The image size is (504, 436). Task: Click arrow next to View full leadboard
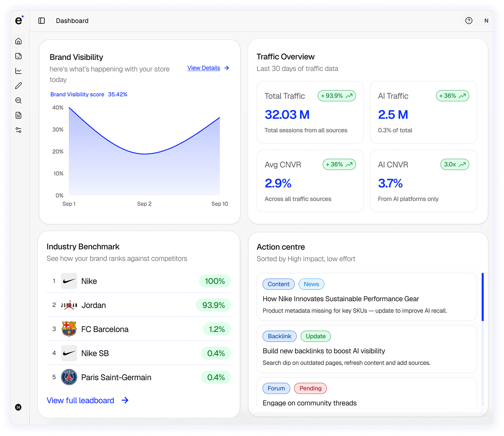[125, 400]
